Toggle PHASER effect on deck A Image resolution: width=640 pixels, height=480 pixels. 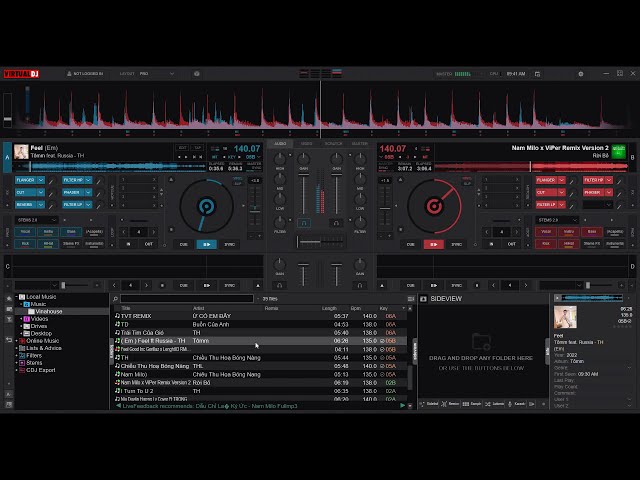[73, 192]
